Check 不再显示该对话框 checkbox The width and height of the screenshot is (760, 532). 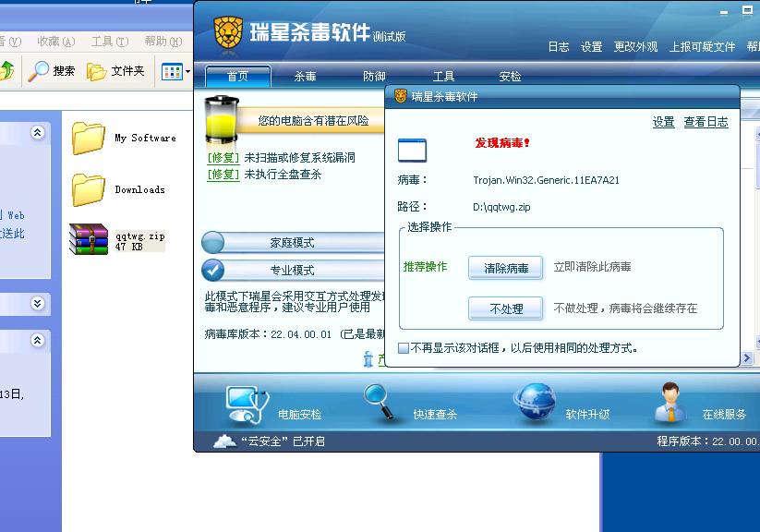click(404, 348)
